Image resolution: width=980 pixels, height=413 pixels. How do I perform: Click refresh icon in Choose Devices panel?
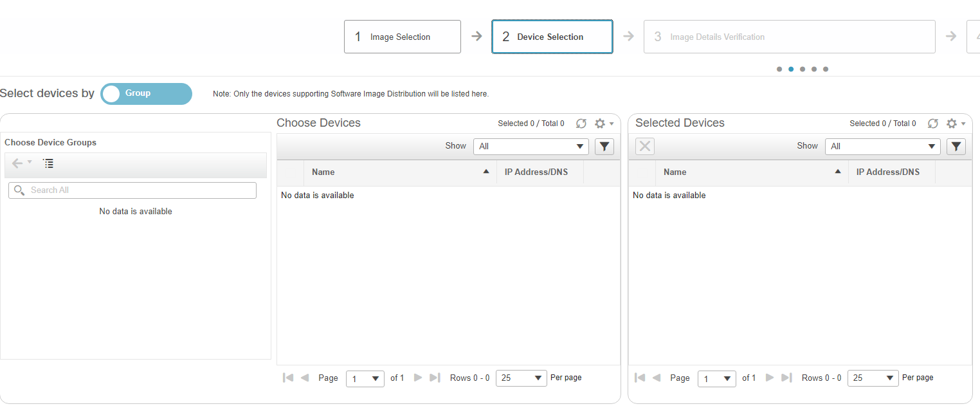581,124
